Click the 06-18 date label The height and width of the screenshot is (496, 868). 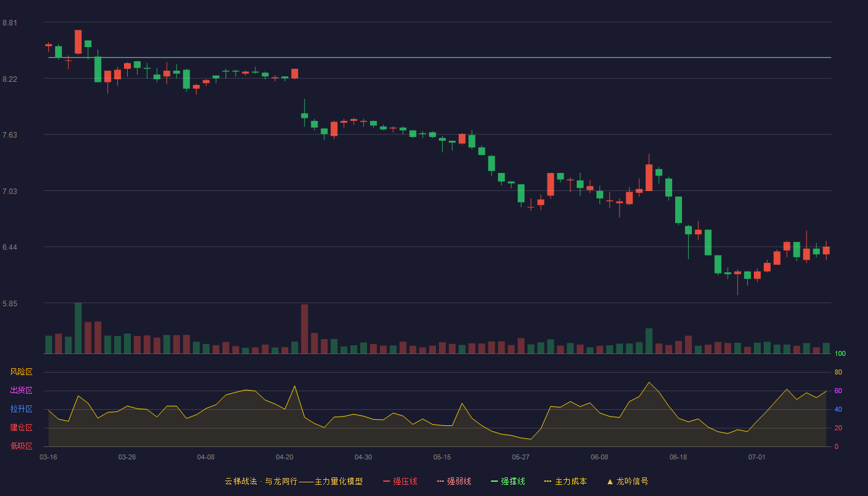[x=678, y=457]
